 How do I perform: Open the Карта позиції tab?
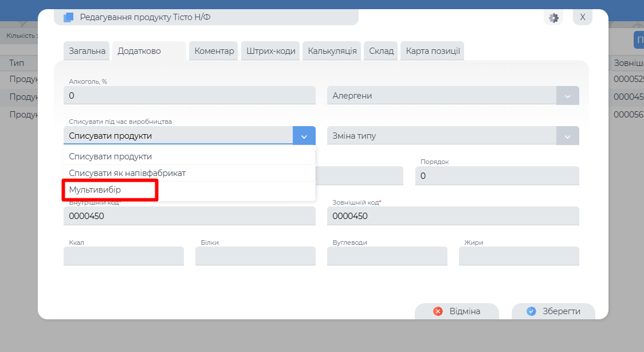[x=433, y=51]
